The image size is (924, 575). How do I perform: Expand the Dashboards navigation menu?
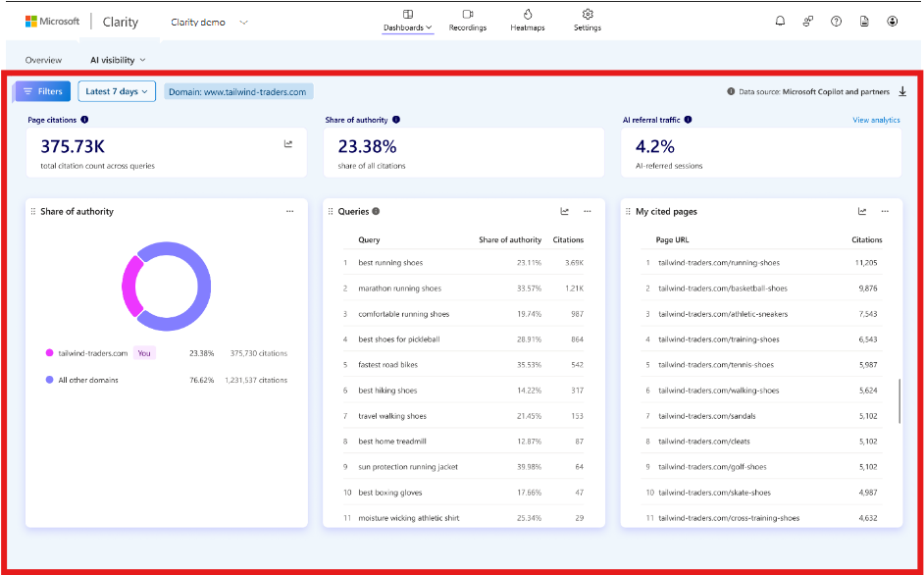click(408, 21)
